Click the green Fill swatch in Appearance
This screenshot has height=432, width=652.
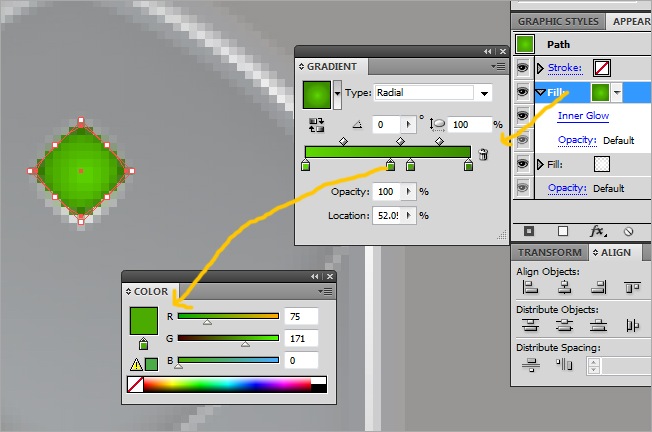[x=600, y=92]
